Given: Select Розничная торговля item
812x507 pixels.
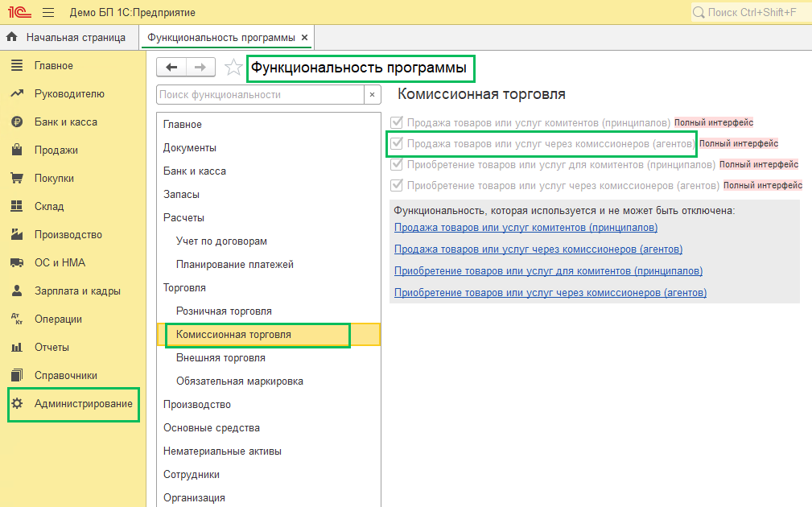Looking at the screenshot, I should pyautogui.click(x=268, y=311).
